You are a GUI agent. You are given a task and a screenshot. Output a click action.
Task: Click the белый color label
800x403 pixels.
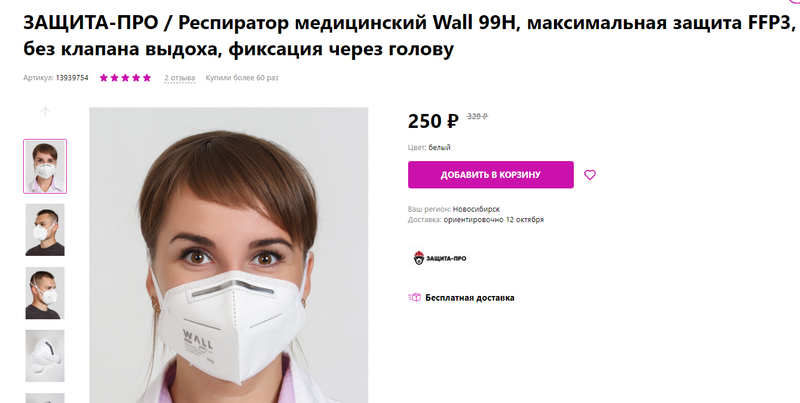tap(439, 147)
